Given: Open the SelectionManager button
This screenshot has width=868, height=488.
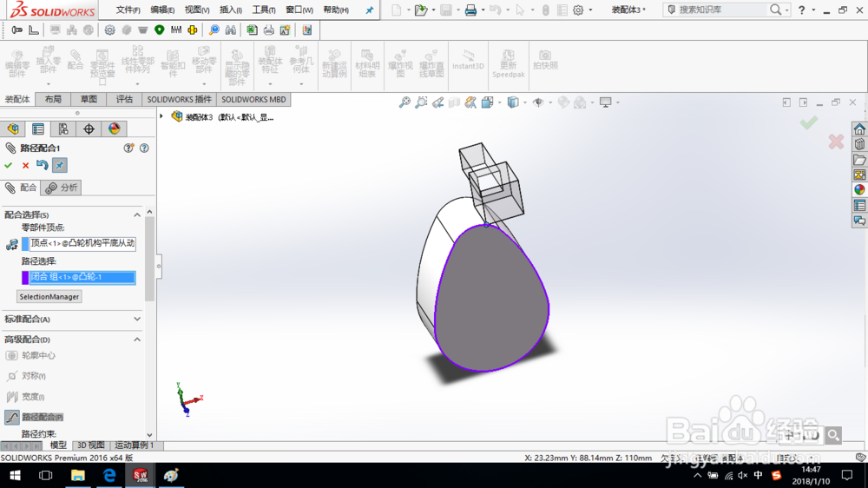Looking at the screenshot, I should [x=49, y=297].
